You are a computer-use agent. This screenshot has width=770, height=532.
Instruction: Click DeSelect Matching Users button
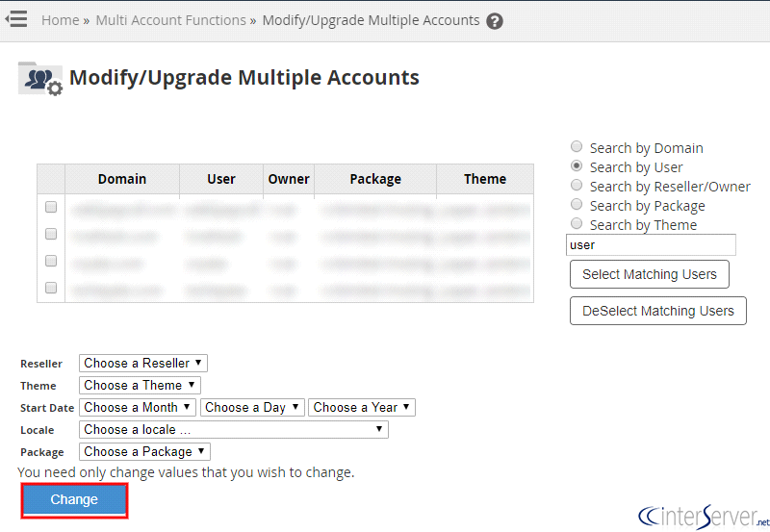click(658, 311)
